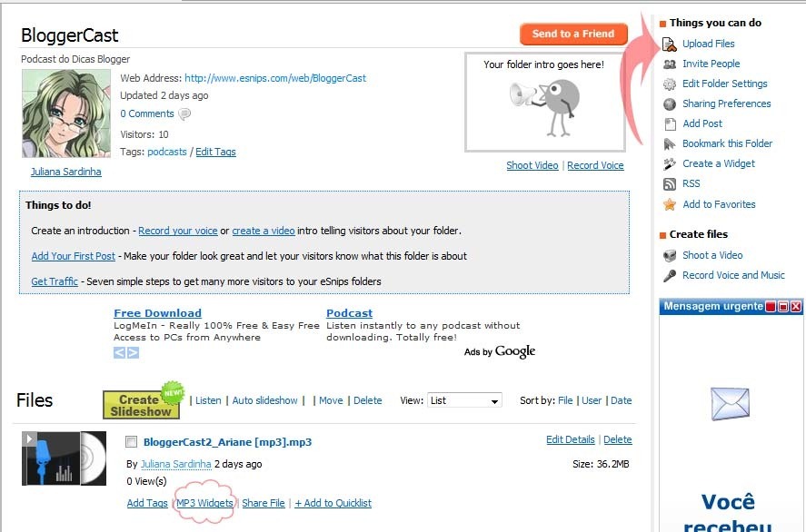Click the Get Traffic link
The image size is (806, 532).
[55, 281]
